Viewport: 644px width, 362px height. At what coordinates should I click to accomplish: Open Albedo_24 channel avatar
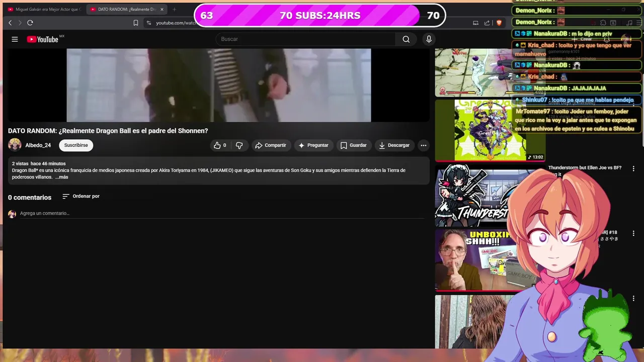pyautogui.click(x=15, y=145)
